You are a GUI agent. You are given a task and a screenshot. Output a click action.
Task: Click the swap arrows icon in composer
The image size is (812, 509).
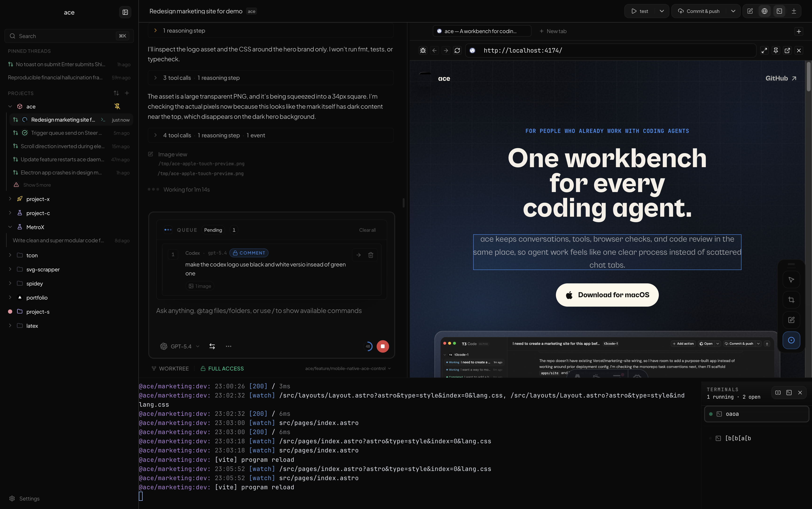[x=212, y=346]
